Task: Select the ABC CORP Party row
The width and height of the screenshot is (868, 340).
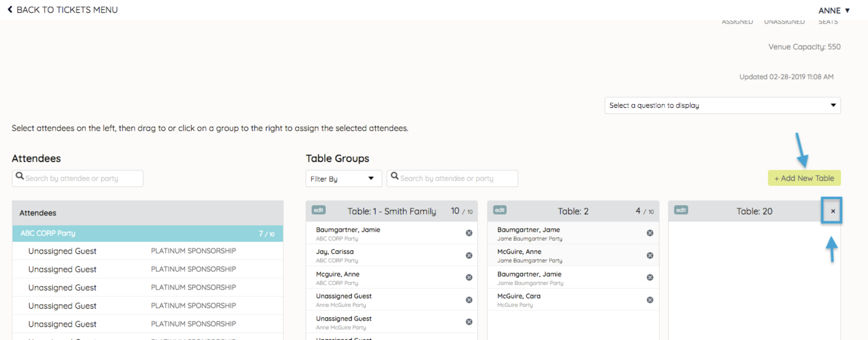Action: 148,233
